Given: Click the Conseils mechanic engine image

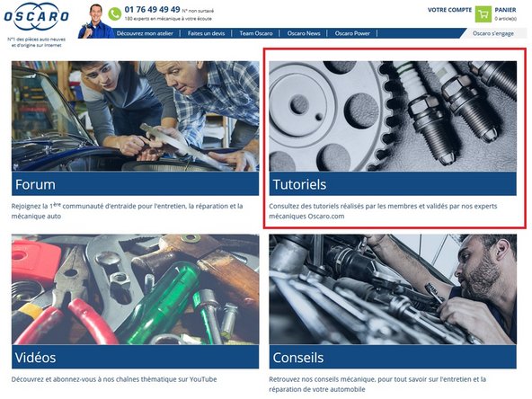Looking at the screenshot, I should [x=393, y=289].
